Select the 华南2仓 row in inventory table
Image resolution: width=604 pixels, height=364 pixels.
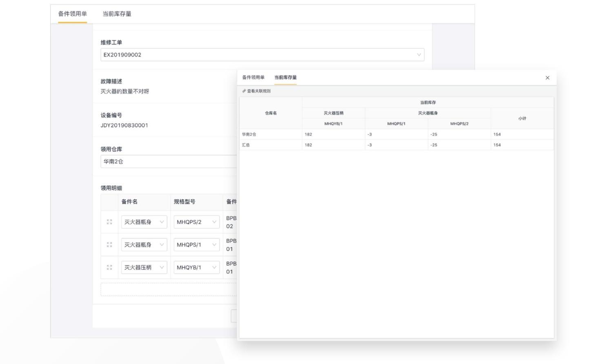click(396, 134)
